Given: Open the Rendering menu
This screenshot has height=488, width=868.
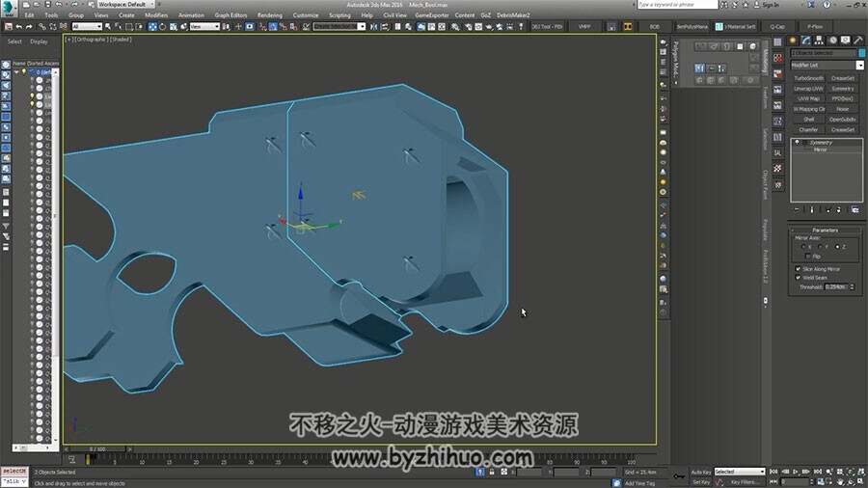Looking at the screenshot, I should (x=270, y=15).
